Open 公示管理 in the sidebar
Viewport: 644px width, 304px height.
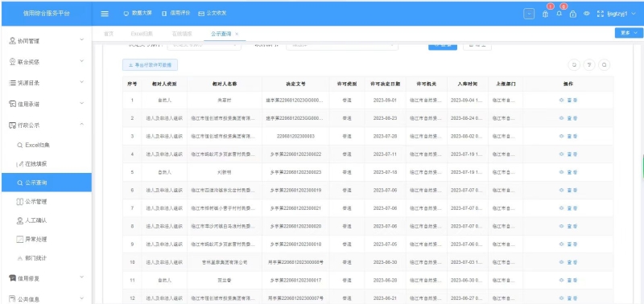(47, 201)
